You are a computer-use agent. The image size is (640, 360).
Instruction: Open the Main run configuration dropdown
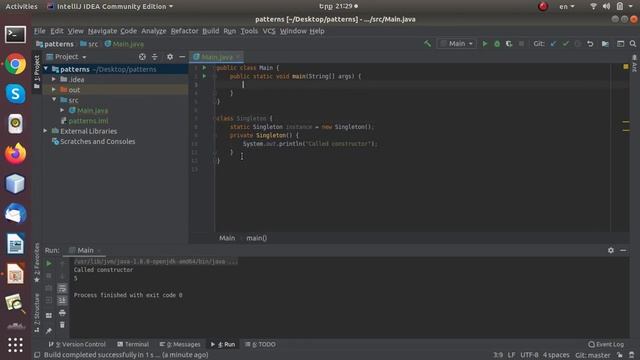(456, 44)
